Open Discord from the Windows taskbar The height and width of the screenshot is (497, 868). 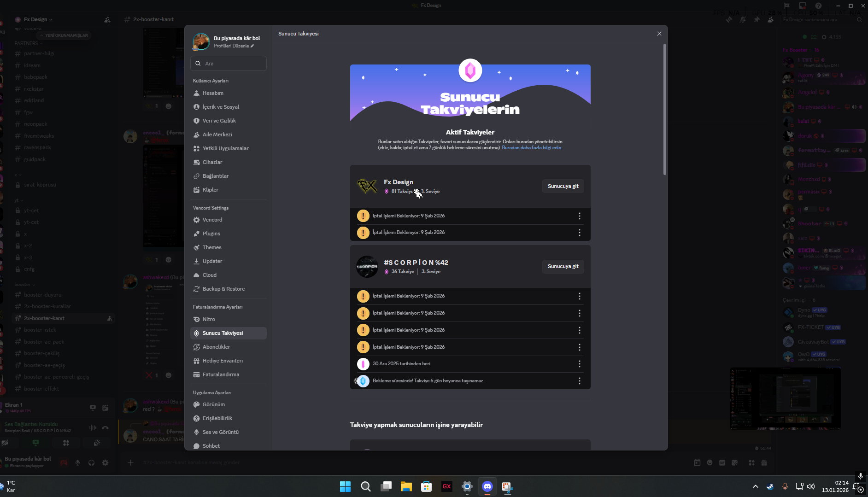click(487, 486)
